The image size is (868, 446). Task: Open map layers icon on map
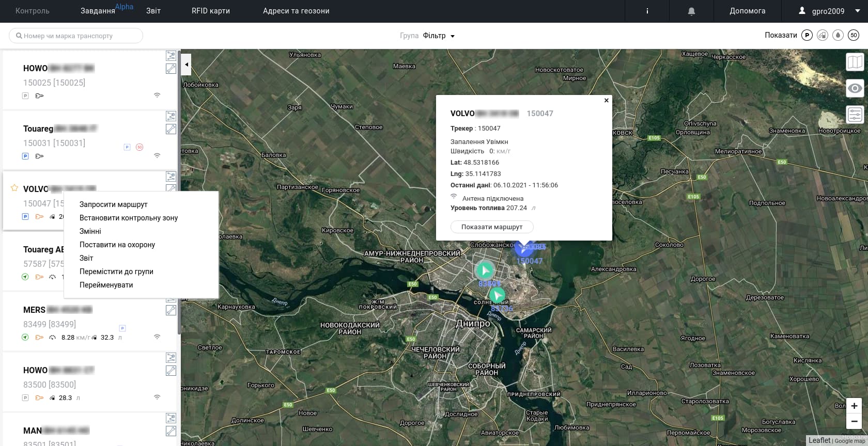(855, 62)
